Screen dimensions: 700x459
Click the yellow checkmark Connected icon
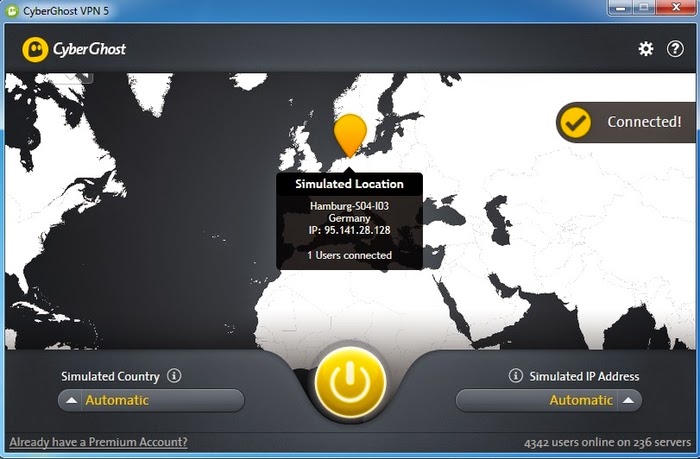click(575, 122)
